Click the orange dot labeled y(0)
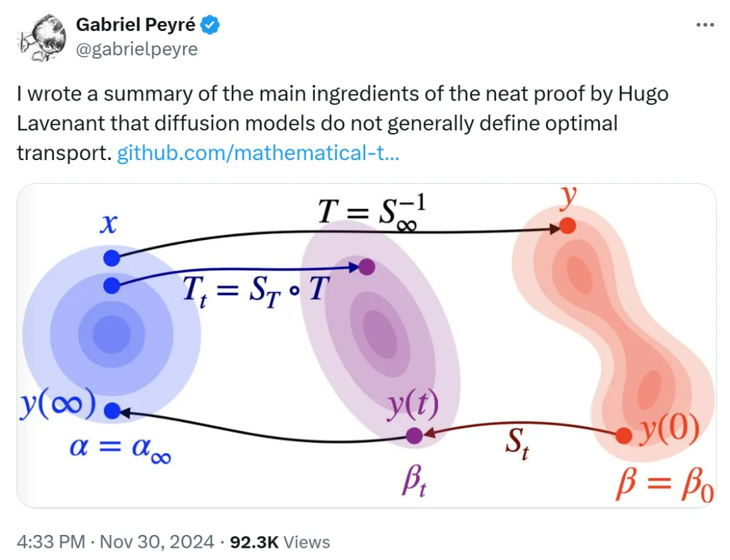The image size is (730, 560). coord(623,436)
